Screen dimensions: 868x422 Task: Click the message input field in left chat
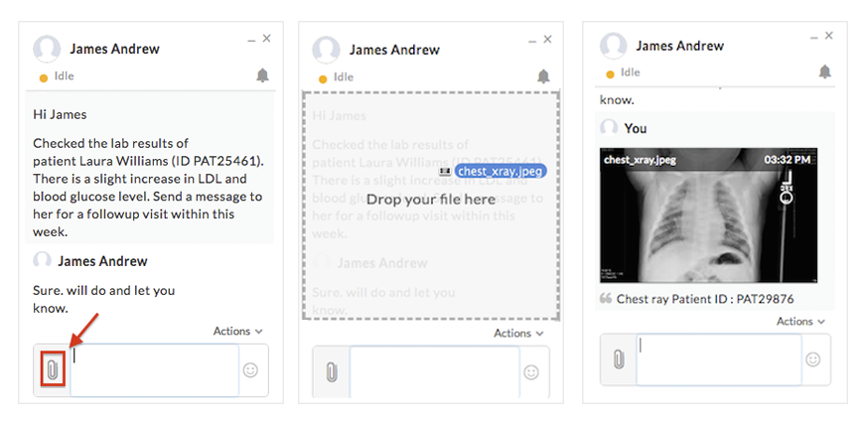[x=154, y=369]
